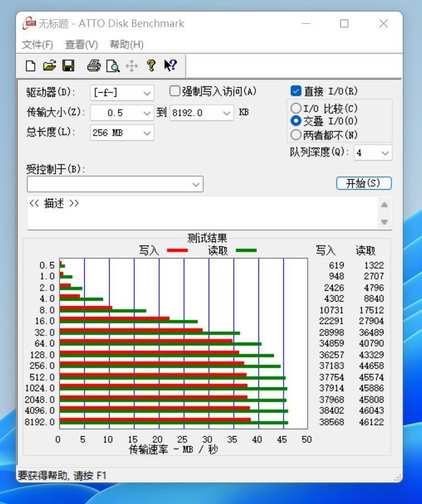Start the benchmark with 开始(S) button
The image size is (422, 504).
pyautogui.click(x=364, y=183)
